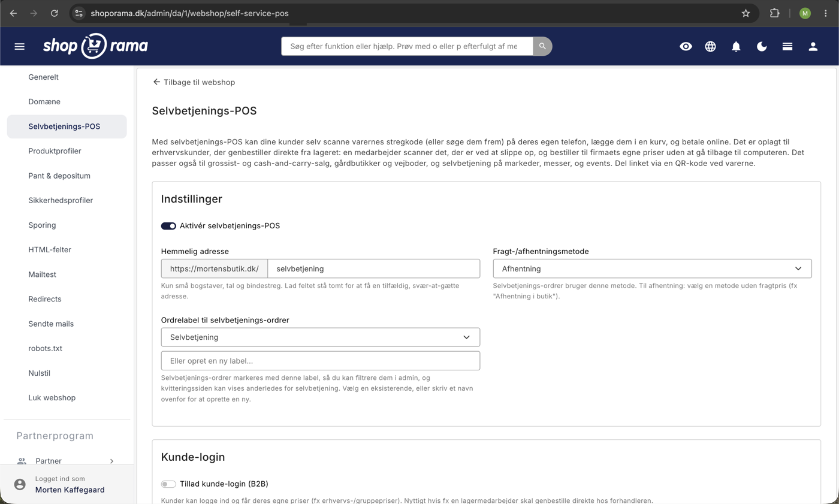The image size is (839, 504).
Task: Click the card icon in header
Action: tap(787, 46)
